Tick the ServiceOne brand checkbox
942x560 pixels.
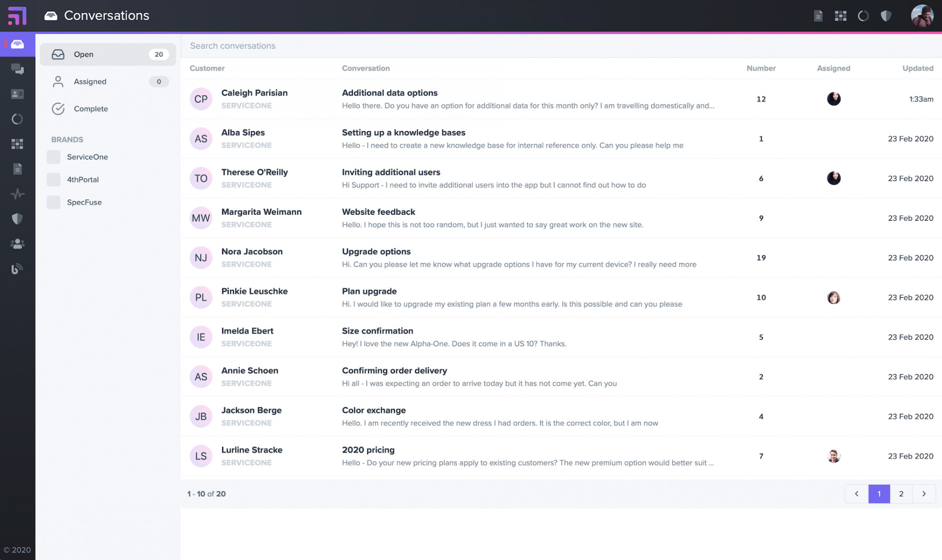click(x=53, y=157)
